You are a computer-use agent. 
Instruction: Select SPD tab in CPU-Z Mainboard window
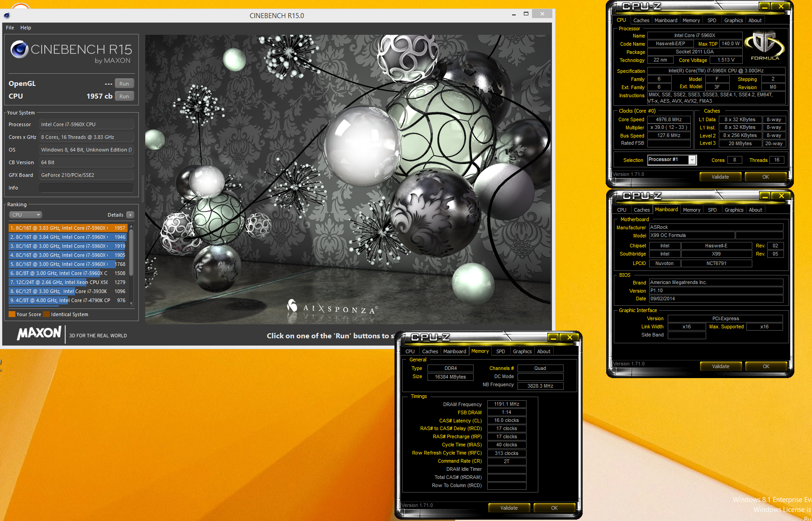click(x=712, y=210)
